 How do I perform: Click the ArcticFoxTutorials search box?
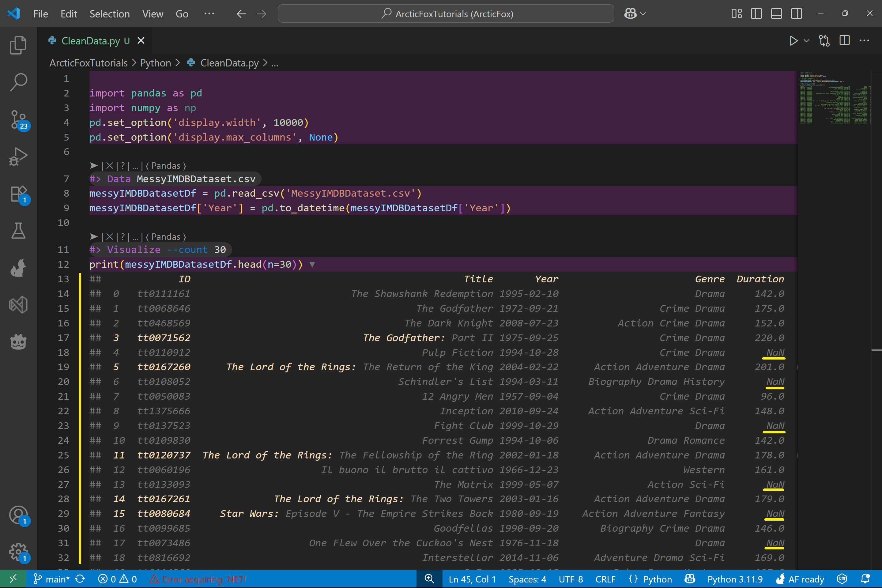pyautogui.click(x=446, y=14)
